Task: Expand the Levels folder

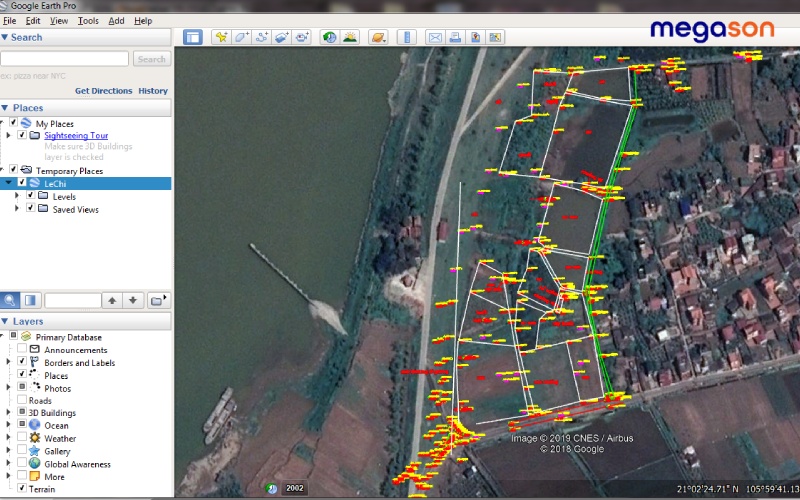Action: [17, 197]
